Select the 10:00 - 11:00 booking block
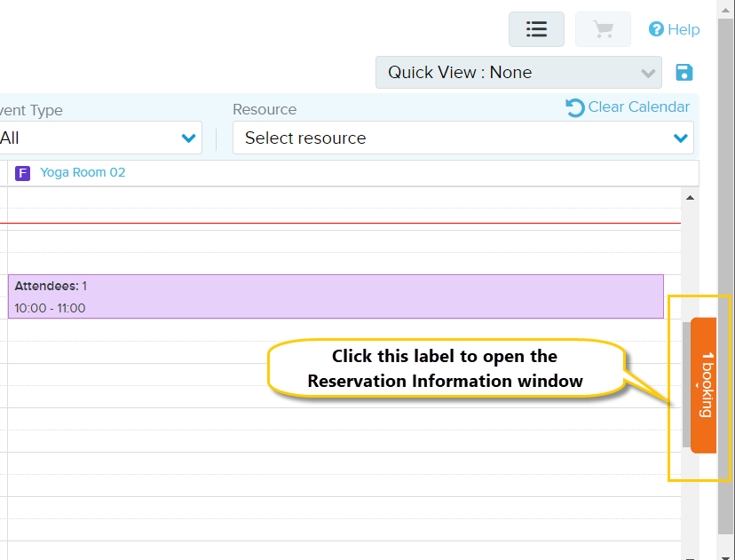 tap(336, 296)
